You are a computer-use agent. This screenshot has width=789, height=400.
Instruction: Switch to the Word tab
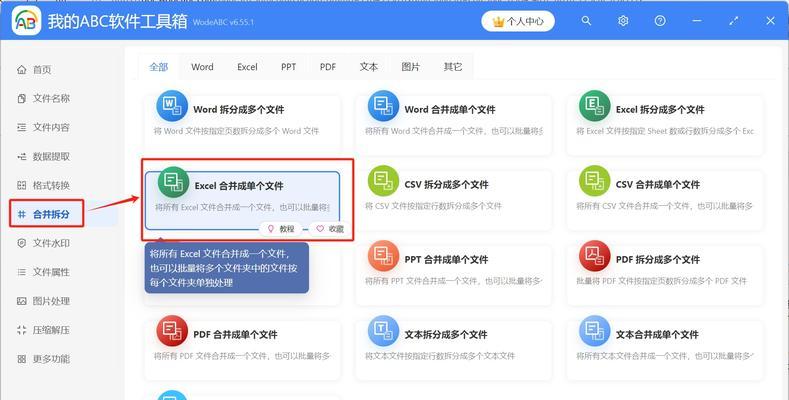[202, 67]
